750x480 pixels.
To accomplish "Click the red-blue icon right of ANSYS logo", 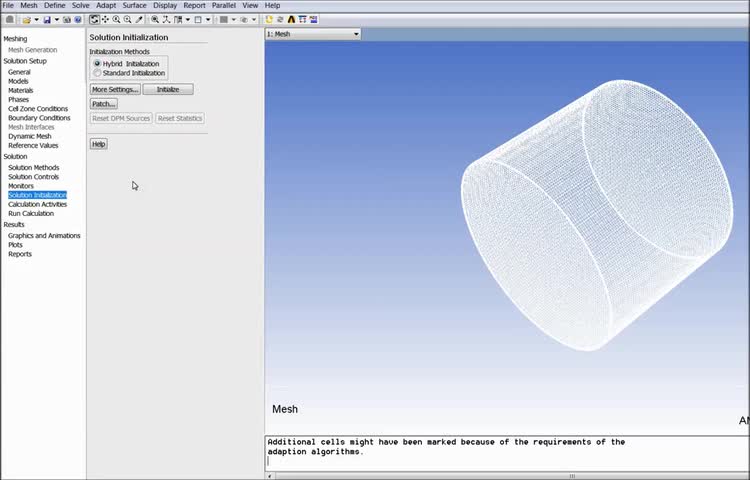I will (x=302, y=20).
